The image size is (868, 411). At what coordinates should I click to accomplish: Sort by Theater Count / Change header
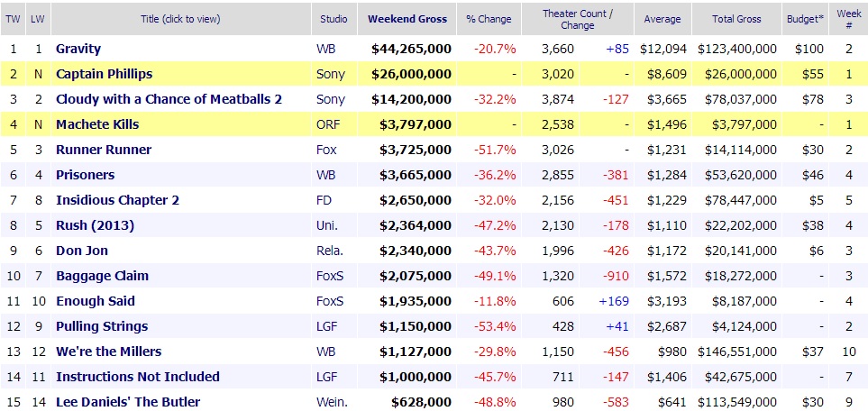[x=577, y=19]
